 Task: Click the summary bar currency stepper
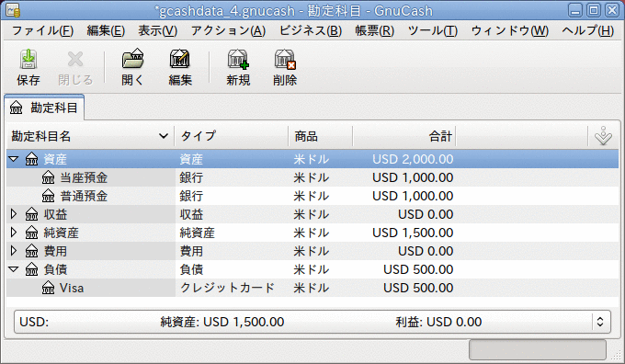point(600,322)
